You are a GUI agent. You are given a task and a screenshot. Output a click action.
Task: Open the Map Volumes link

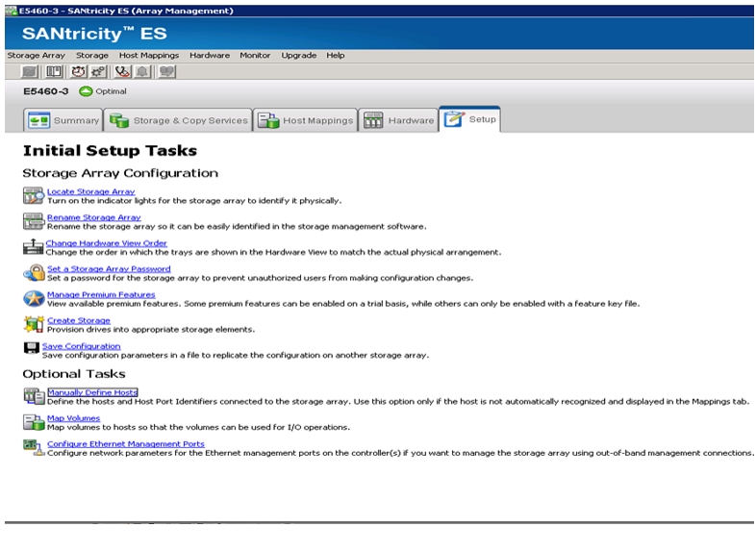pyautogui.click(x=73, y=418)
